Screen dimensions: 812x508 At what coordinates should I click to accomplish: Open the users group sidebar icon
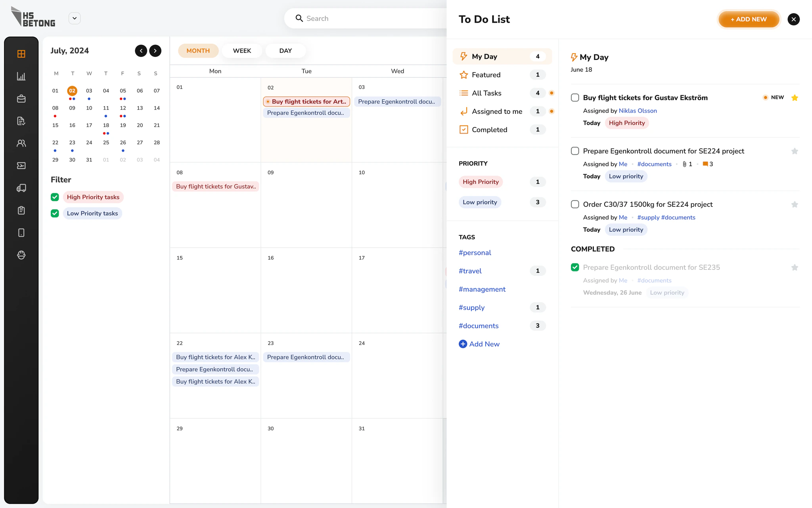pyautogui.click(x=21, y=143)
